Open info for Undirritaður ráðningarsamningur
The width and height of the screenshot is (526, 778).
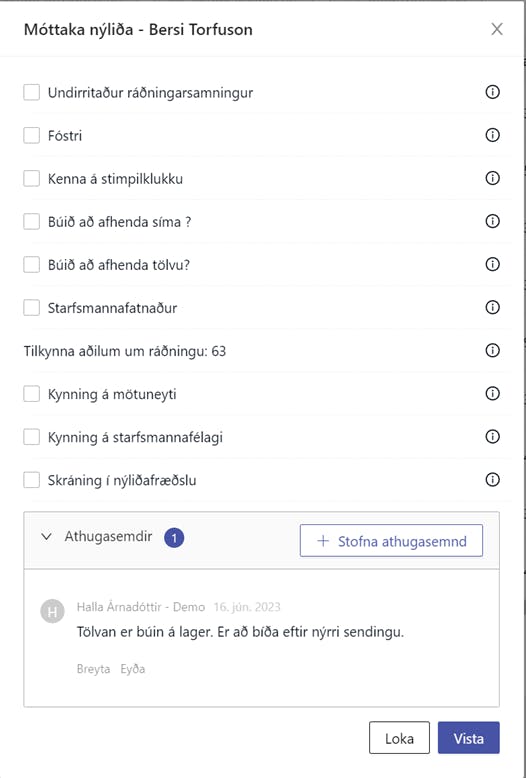pyautogui.click(x=492, y=92)
